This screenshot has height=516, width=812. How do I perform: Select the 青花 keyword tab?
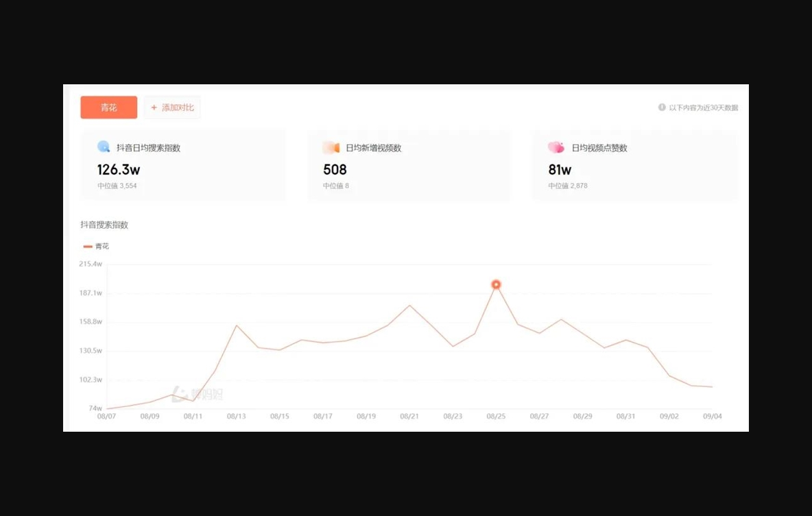[109, 108]
